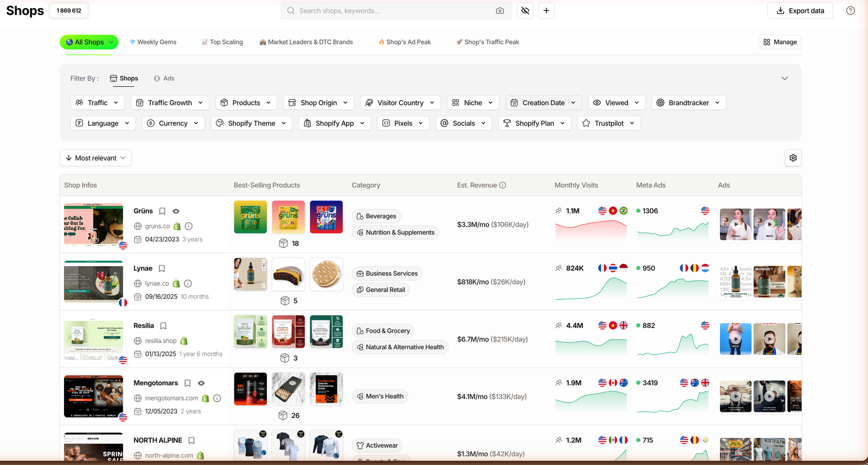Toggle the eye icon next to Mengotomars
Screen dimensions: 868x465
click(201, 383)
